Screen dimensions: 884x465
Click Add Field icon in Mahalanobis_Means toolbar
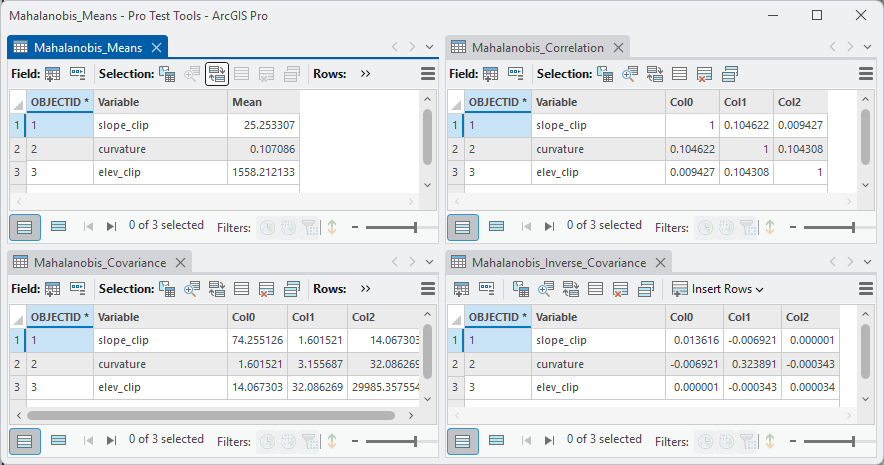pyautogui.click(x=52, y=74)
